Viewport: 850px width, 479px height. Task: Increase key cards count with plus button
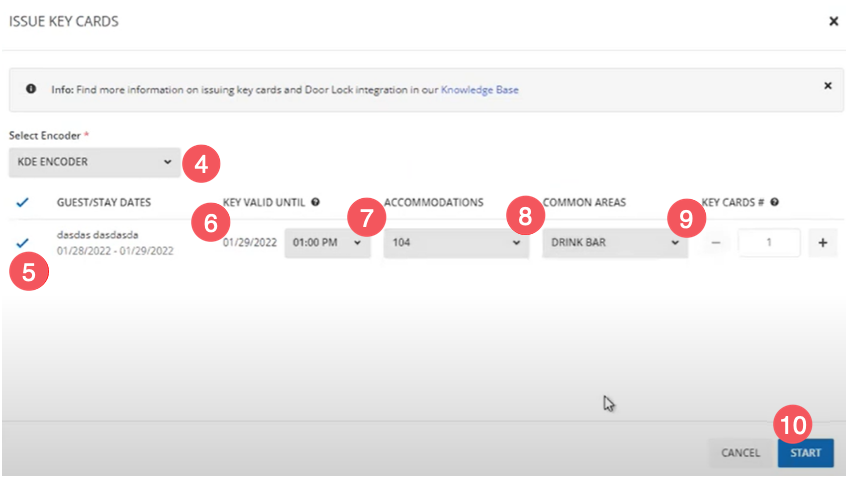point(822,243)
